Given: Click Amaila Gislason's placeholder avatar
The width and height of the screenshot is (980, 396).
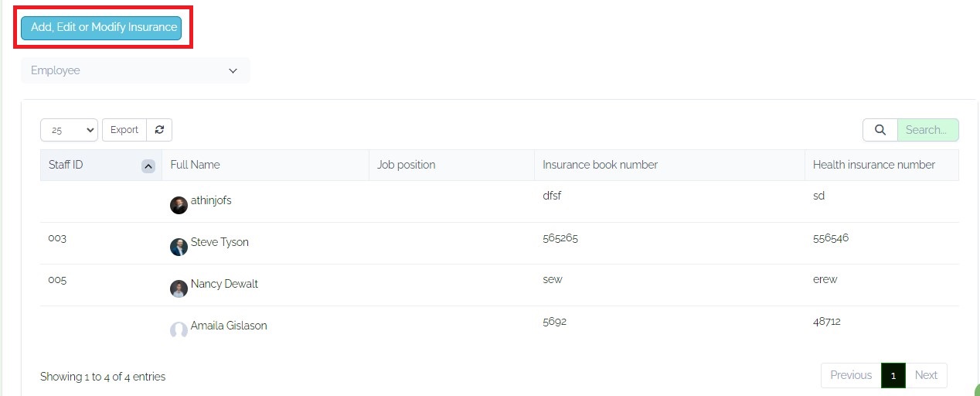Looking at the screenshot, I should 179,330.
